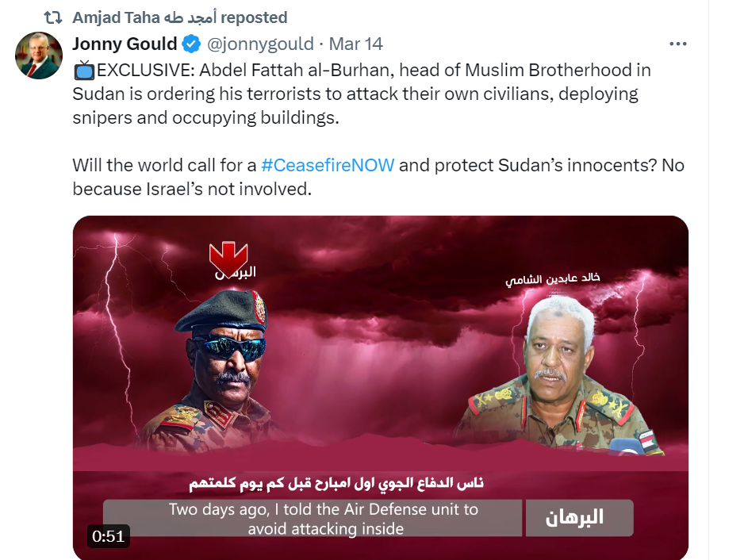Play the embedded video thumbnail

pyautogui.click(x=381, y=388)
